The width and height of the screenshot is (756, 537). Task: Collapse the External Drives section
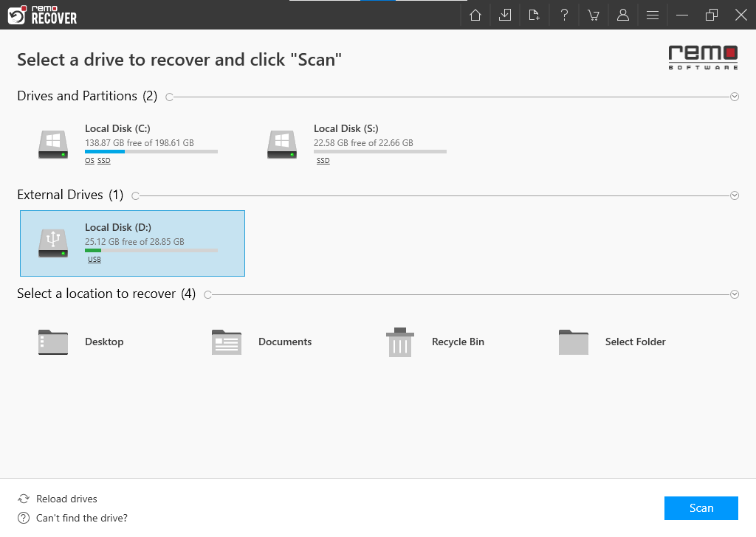(x=734, y=195)
